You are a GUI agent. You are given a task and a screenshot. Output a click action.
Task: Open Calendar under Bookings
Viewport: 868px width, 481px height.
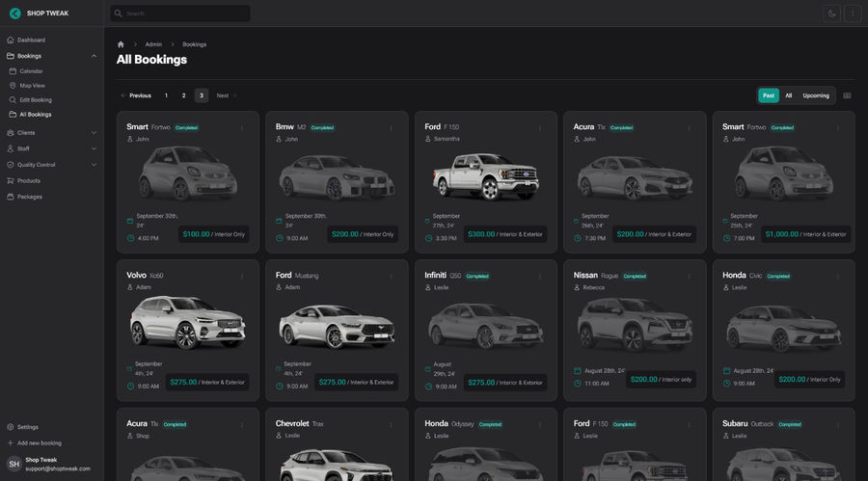[31, 71]
